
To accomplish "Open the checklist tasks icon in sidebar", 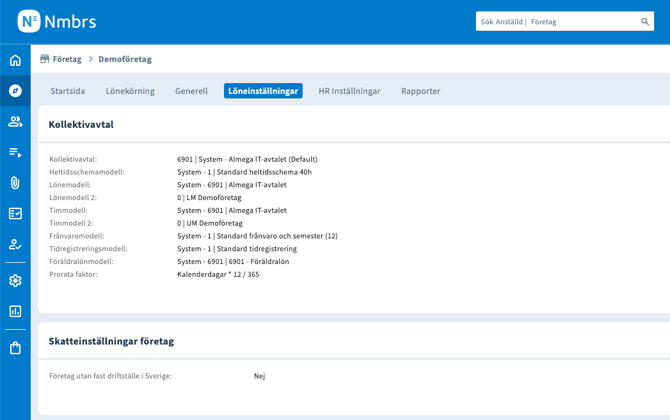I will pyautogui.click(x=15, y=213).
